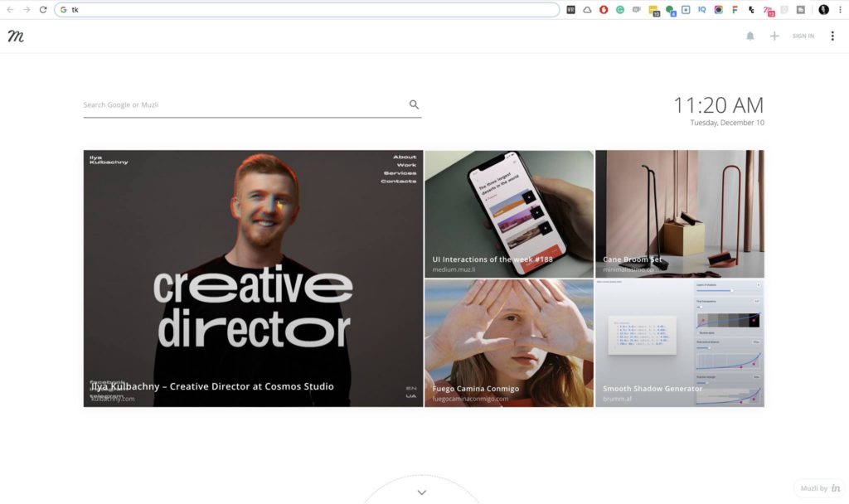Click the kulbachny.com source link
Viewport: 849px width, 504px height.
click(x=113, y=399)
